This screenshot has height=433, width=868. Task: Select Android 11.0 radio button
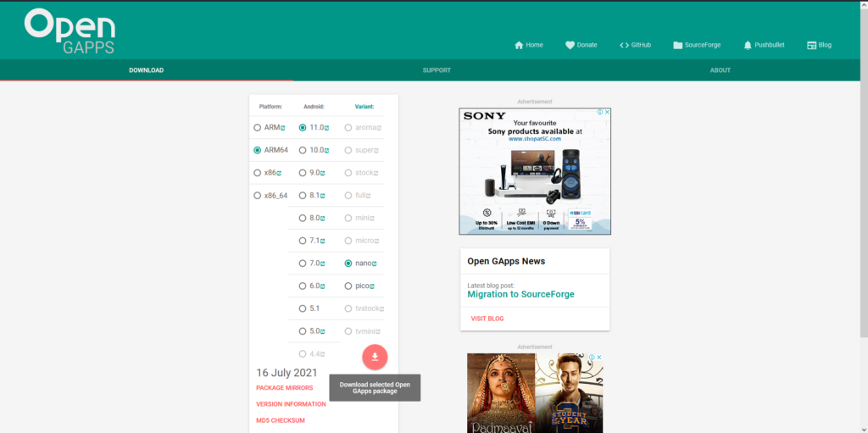click(303, 127)
